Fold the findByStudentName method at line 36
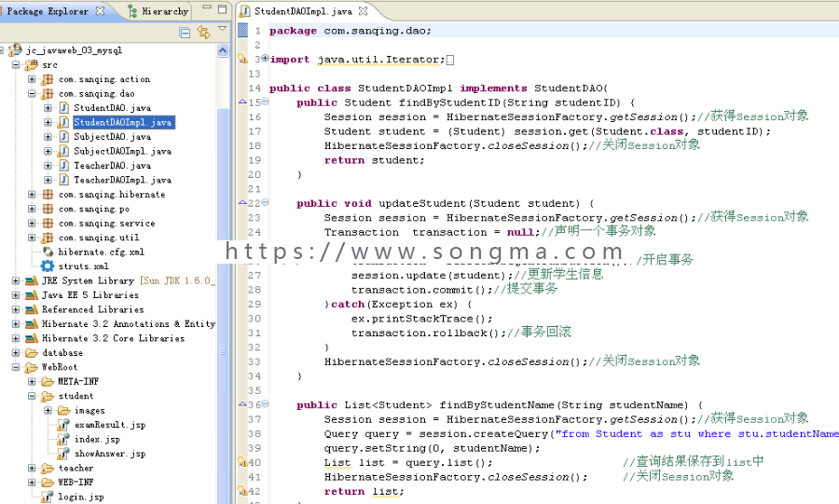 (x=265, y=404)
